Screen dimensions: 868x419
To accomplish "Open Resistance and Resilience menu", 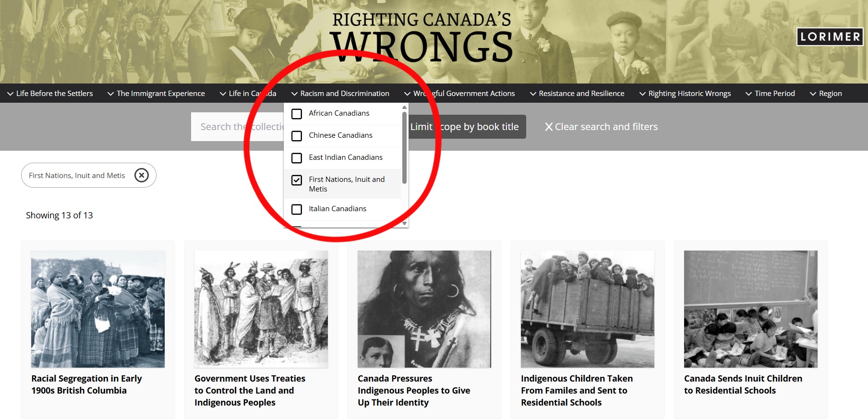I will (x=577, y=93).
